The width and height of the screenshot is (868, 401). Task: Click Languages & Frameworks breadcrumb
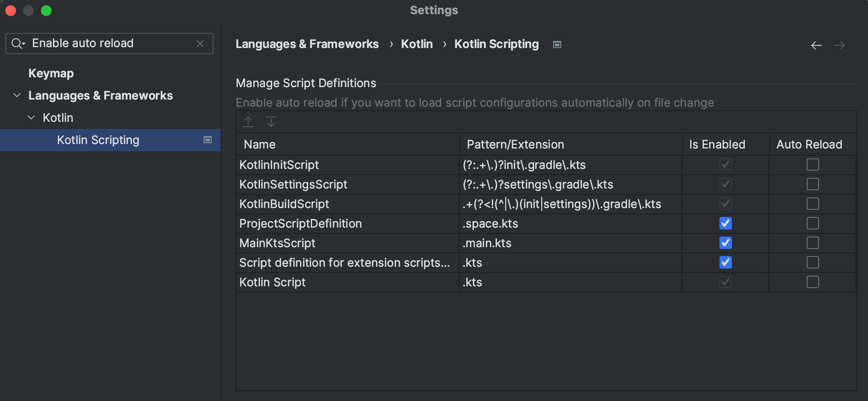307,44
